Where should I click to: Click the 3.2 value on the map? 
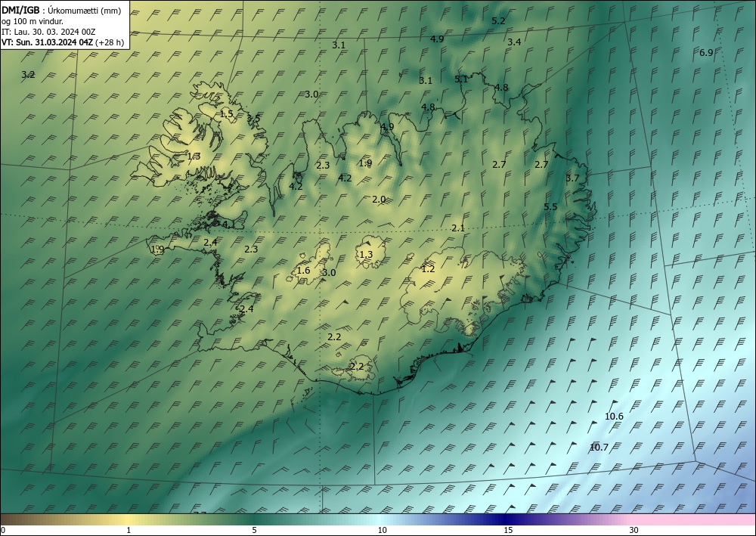click(28, 75)
